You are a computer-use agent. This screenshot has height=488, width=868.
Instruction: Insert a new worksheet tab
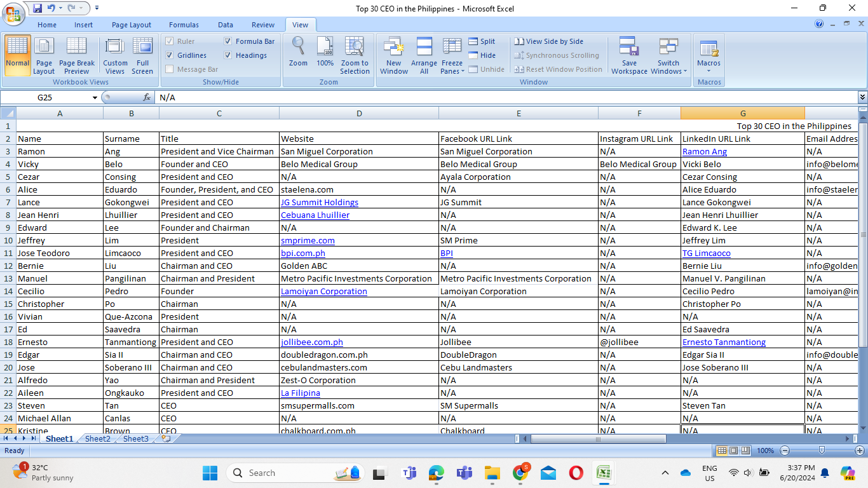click(x=166, y=438)
